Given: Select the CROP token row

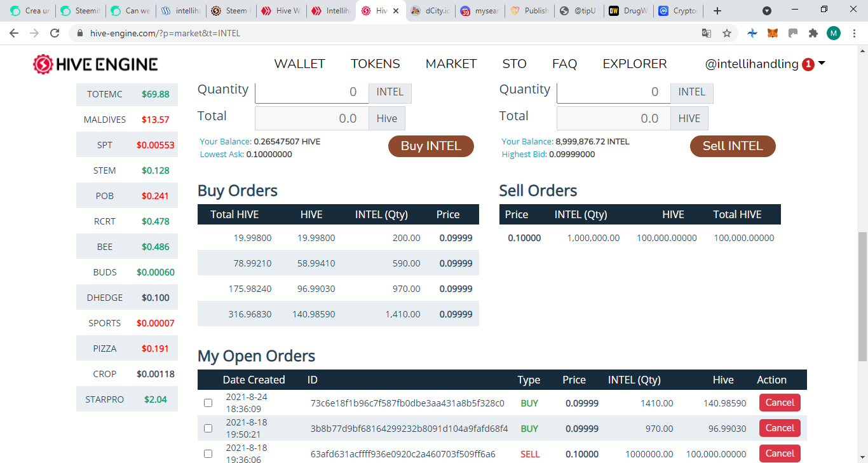Looking at the screenshot, I should (127, 374).
